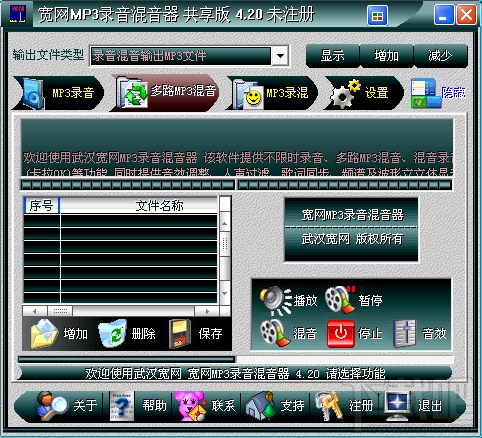Image resolution: width=482 pixels, height=438 pixels.
Task: Click the 暂停 film reel icon
Action: [340, 300]
